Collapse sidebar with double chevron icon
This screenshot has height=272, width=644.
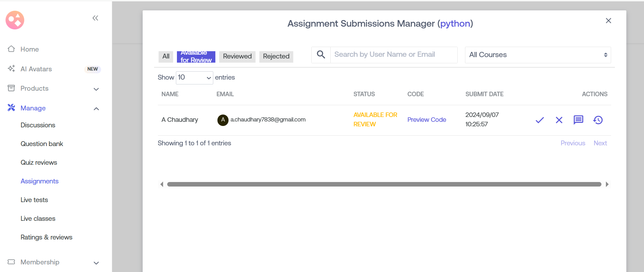95,18
